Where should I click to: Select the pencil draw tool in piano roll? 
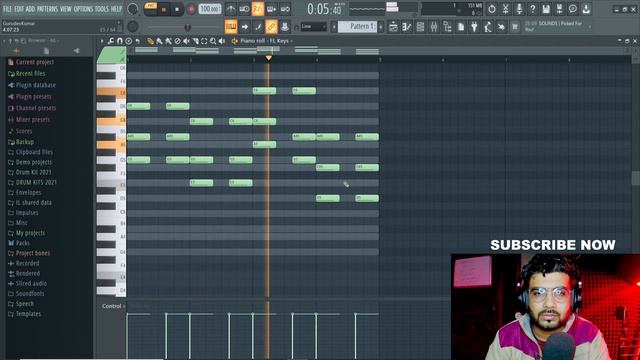[x=151, y=41]
